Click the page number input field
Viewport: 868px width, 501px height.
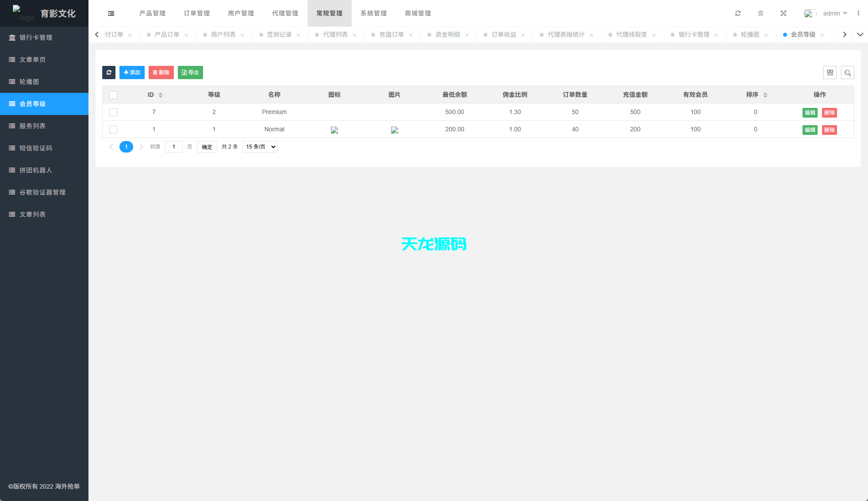(173, 146)
